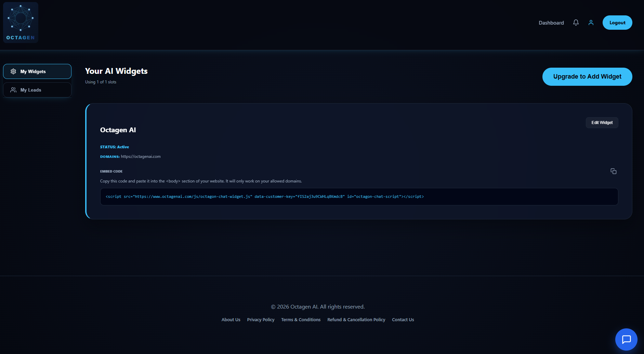The height and width of the screenshot is (354, 644).
Task: Select My Widgets sidebar tab
Action: [37, 71]
